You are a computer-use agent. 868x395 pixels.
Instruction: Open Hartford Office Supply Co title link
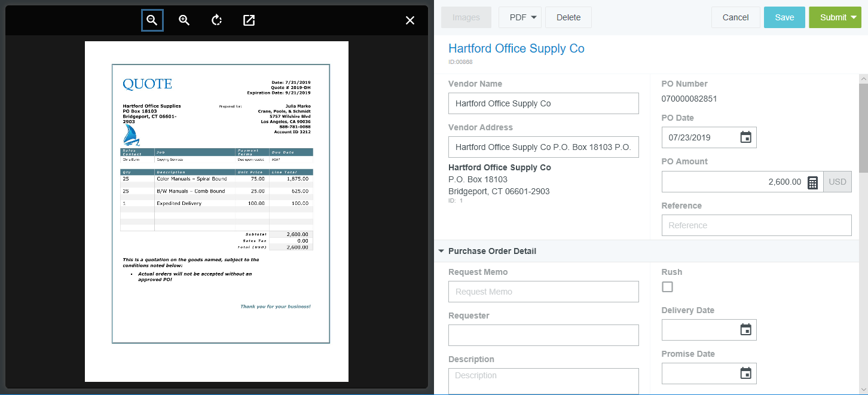[516, 48]
